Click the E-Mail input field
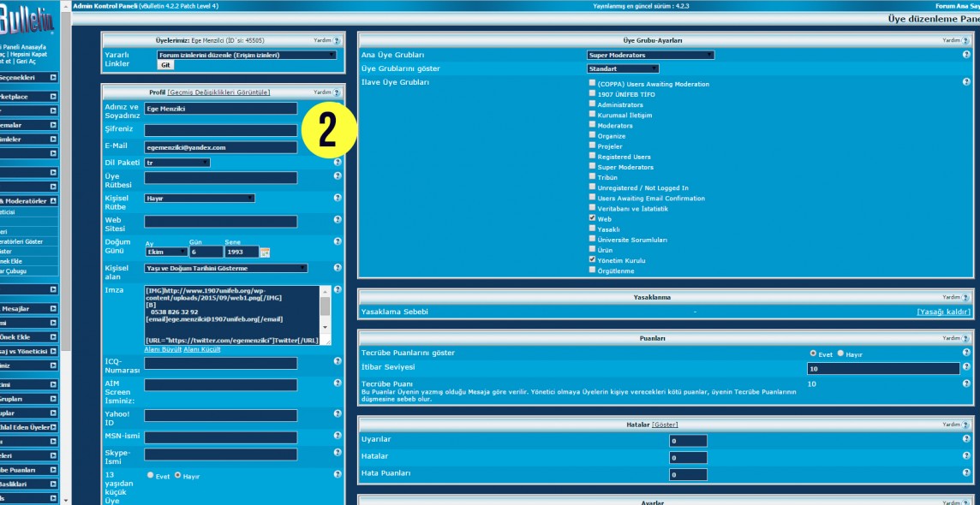 (x=220, y=147)
